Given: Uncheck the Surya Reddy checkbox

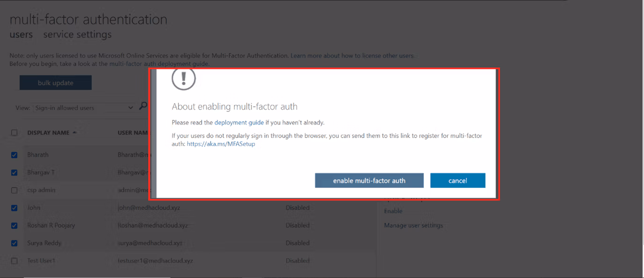Looking at the screenshot, I should (14, 243).
